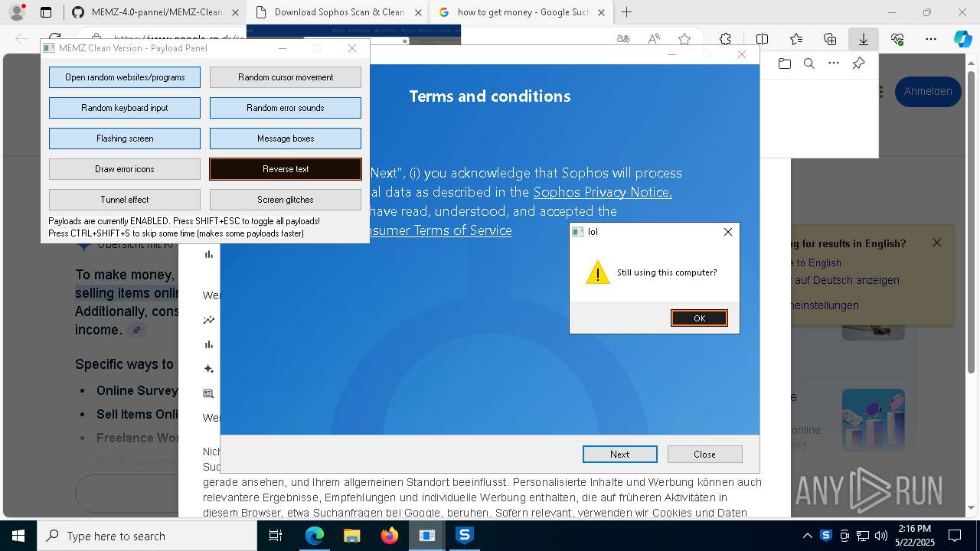Toggle 'Random keyboard input' payload
The width and height of the screenshot is (980, 551).
125,108
